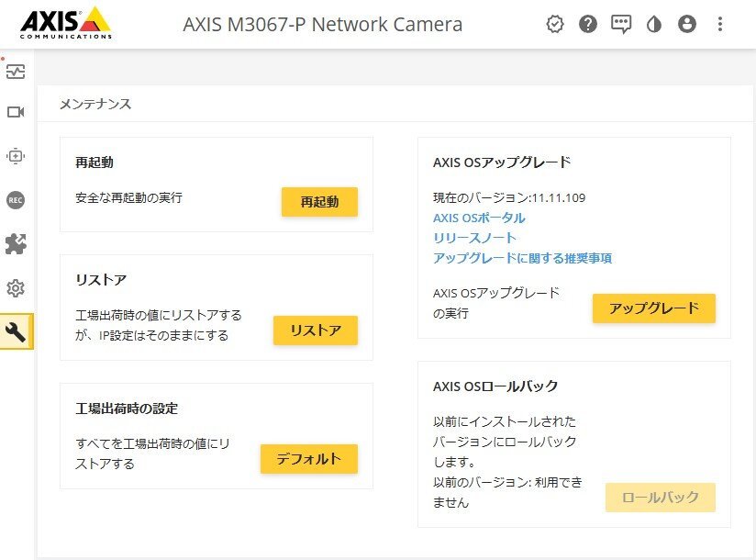Select the Maintenance wrench icon
Viewport: 756px width, 560px height.
[x=16, y=332]
